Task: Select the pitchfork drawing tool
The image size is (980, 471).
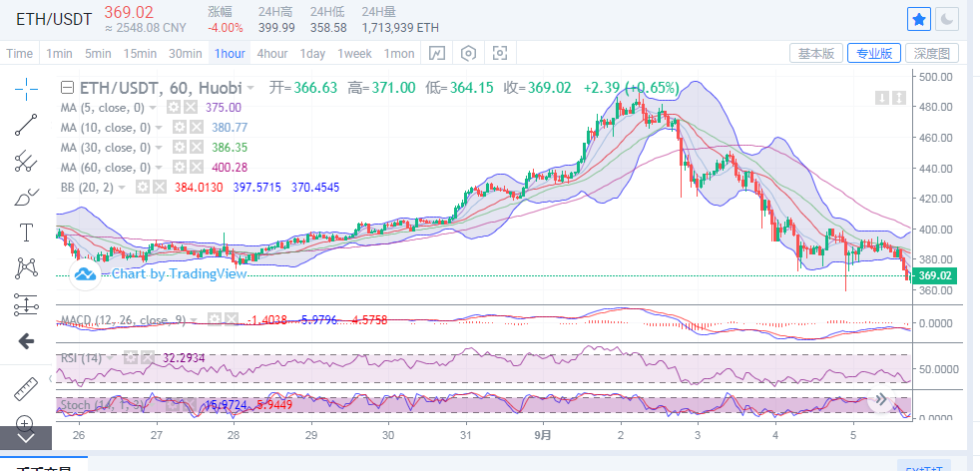Action: point(27,161)
